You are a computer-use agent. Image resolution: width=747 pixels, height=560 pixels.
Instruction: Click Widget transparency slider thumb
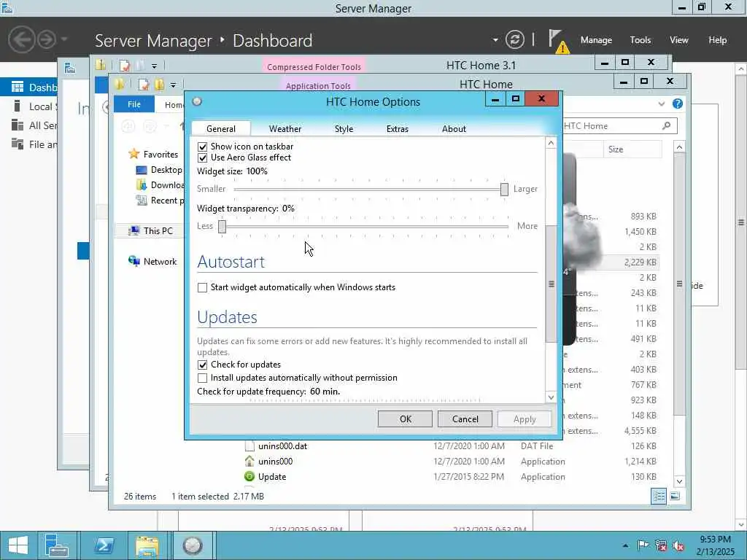coord(222,226)
